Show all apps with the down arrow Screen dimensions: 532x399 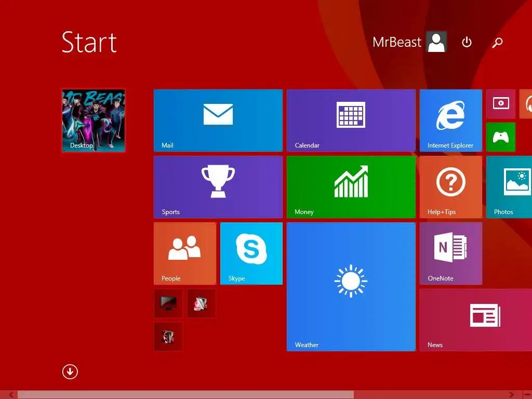pos(70,372)
